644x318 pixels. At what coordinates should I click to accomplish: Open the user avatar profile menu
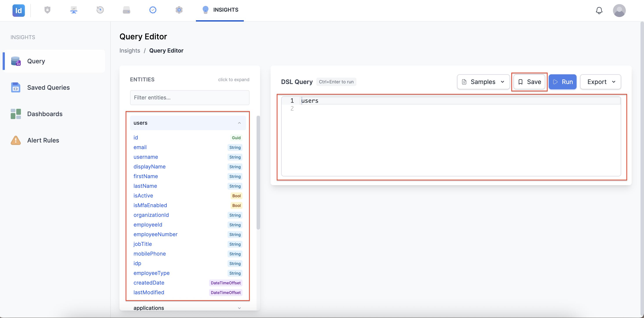coord(619,10)
